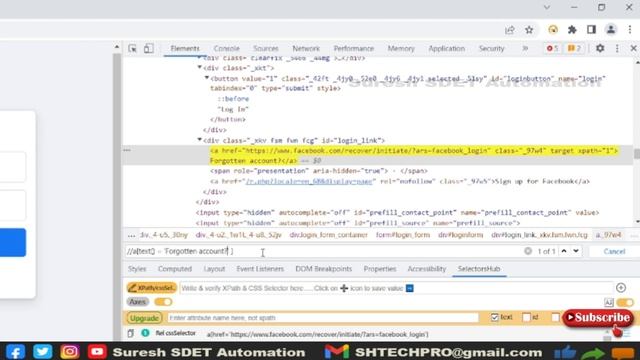
Task: Collapse the div class _xkt node
Action: 200,67
